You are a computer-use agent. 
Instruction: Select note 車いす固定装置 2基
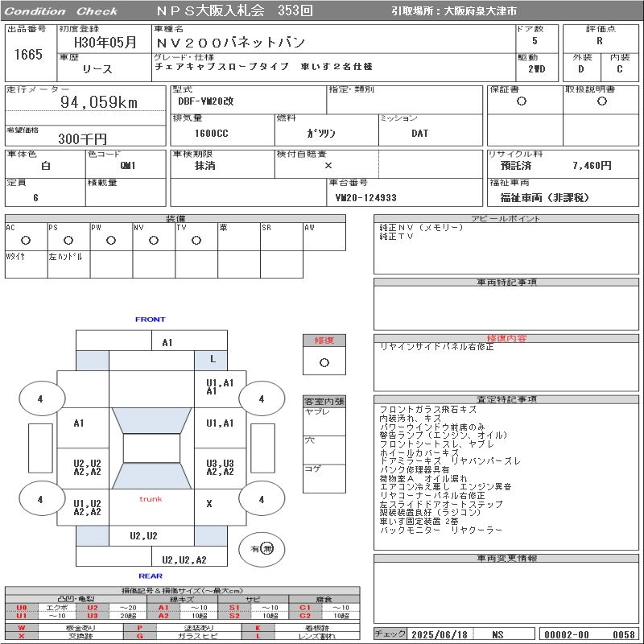[x=419, y=521]
